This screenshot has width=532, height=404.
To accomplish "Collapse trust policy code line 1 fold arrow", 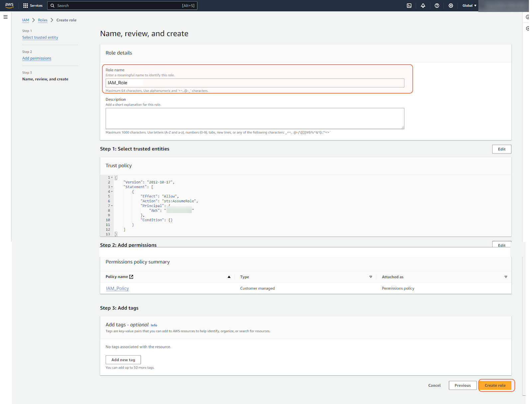I will (x=112, y=177).
